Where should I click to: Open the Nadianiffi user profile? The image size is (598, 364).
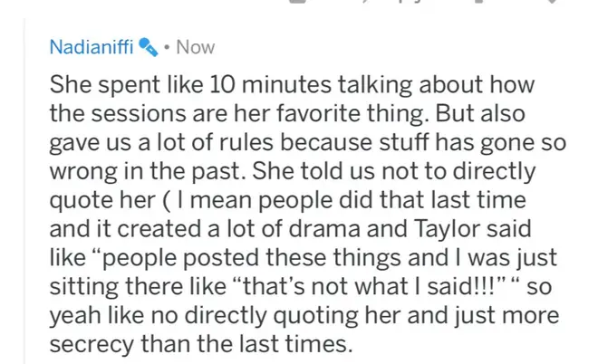tap(92, 47)
